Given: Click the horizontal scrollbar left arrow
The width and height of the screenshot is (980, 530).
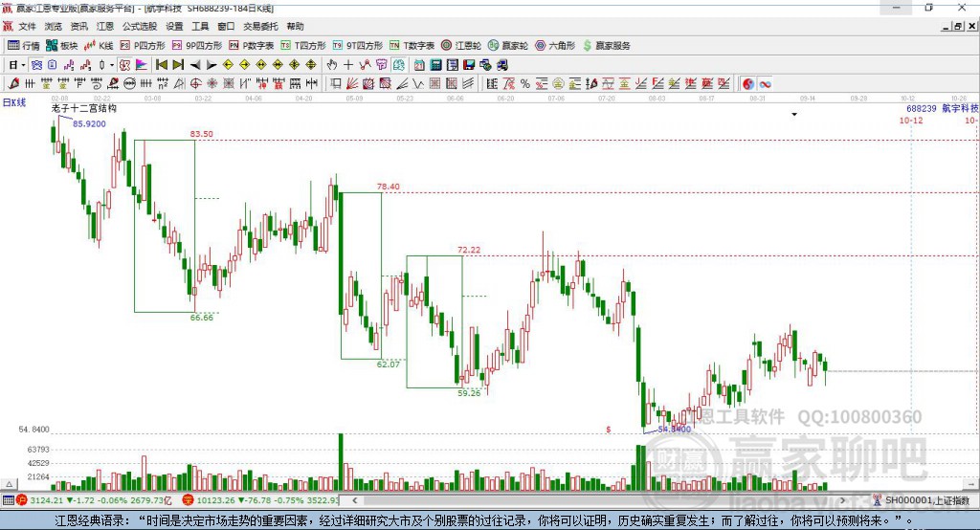Looking at the screenshot, I should point(354,500).
